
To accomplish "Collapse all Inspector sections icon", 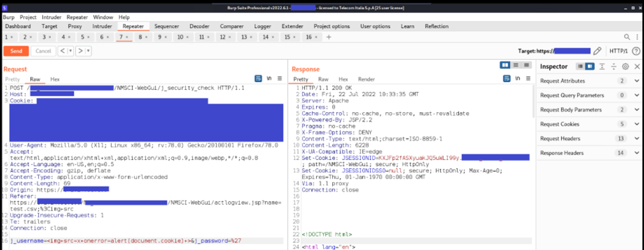I will (x=614, y=66).
